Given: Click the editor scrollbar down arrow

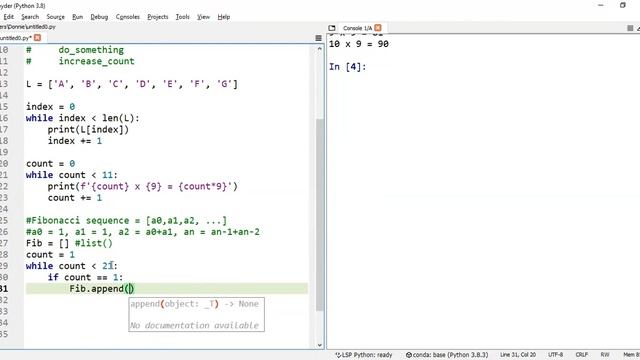Looking at the screenshot, I should 320,345.
